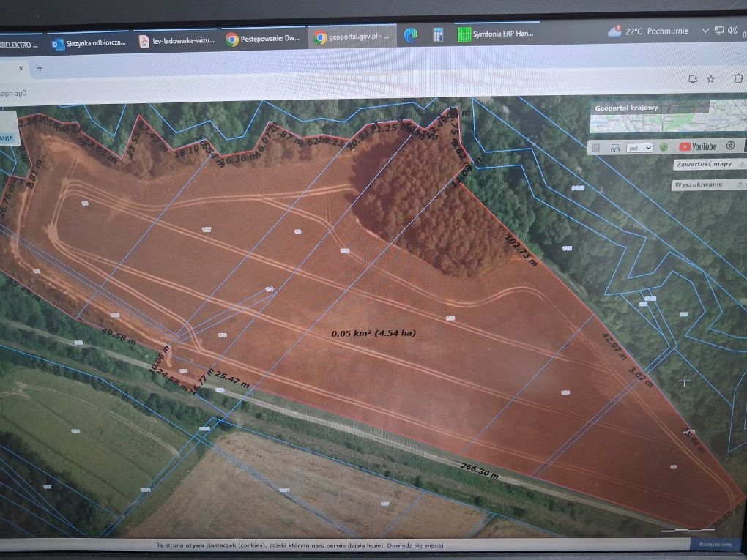Image resolution: width=747 pixels, height=560 pixels.
Task: Open the network status tray icon
Action: click(719, 31)
